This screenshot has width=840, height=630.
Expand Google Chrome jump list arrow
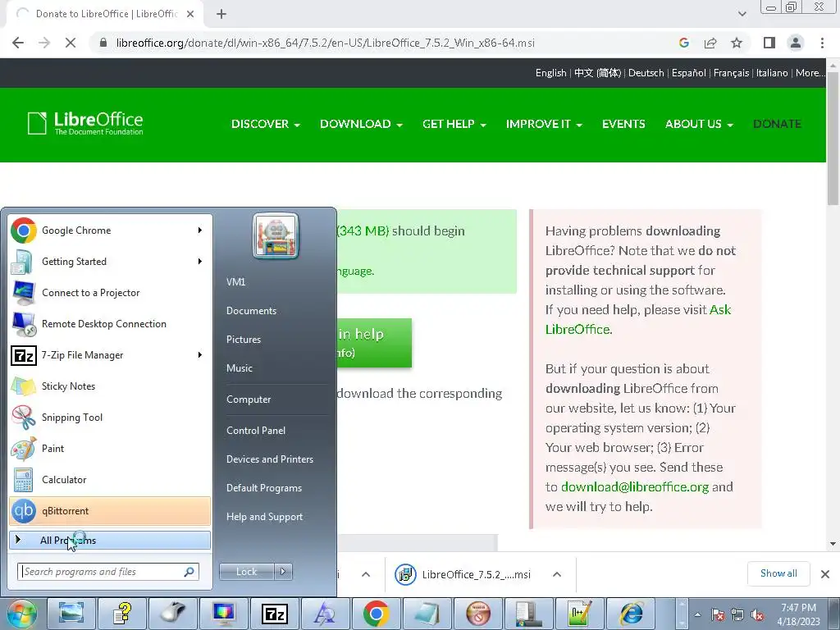point(200,231)
